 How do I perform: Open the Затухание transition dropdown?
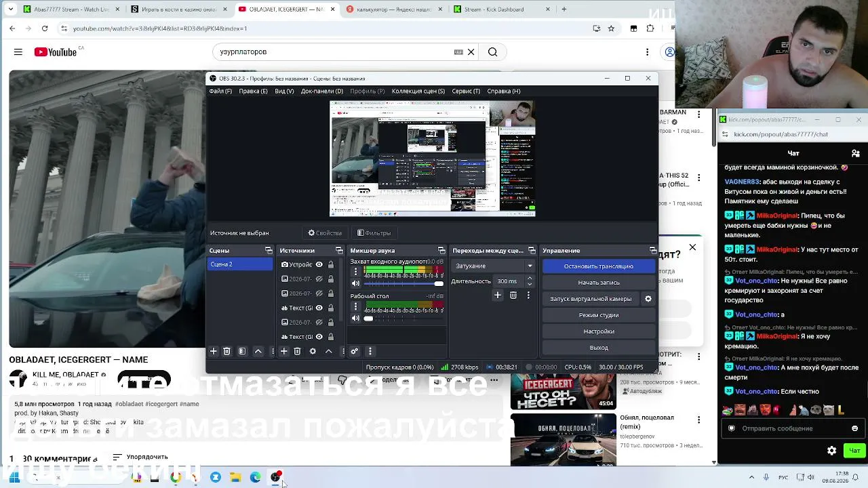coord(494,266)
